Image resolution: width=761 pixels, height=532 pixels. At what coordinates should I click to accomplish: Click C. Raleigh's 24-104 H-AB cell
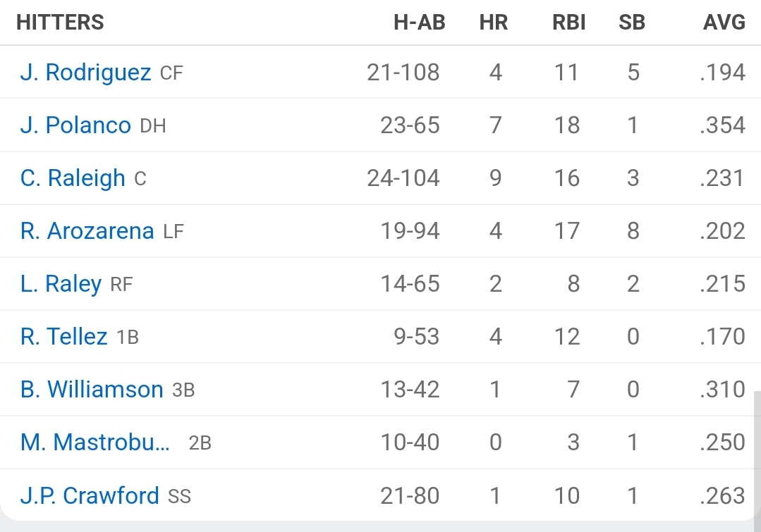tap(403, 178)
